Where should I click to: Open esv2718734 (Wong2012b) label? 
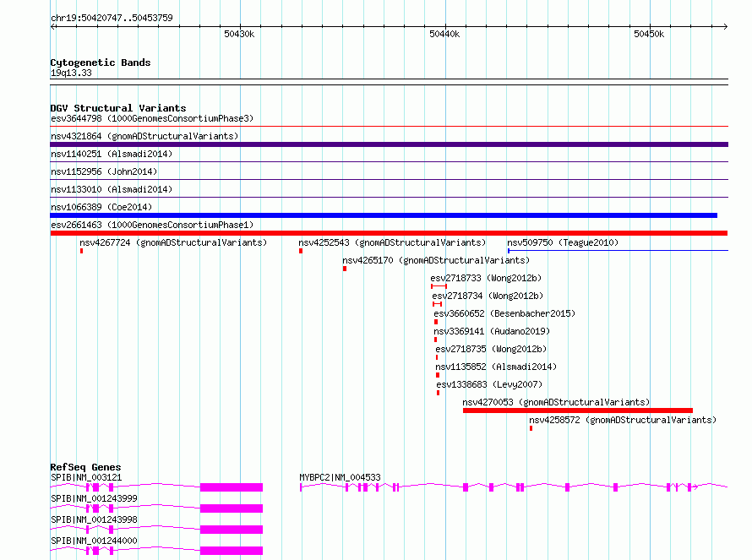coord(488,296)
